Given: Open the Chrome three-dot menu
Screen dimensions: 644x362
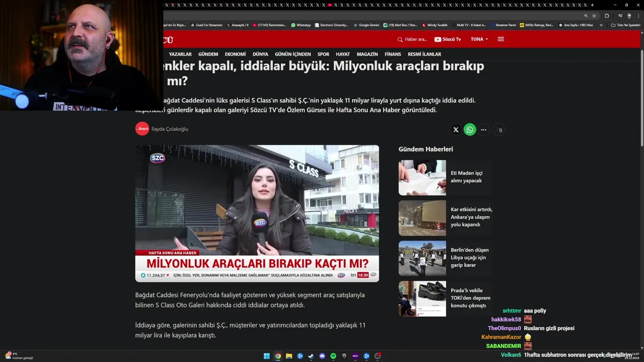Looking at the screenshot, I should tap(638, 16).
